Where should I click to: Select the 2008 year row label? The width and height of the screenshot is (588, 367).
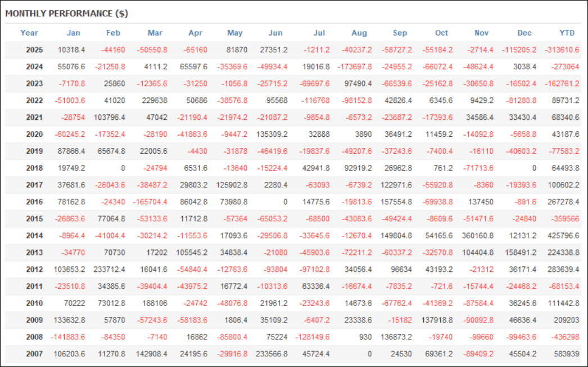click(x=35, y=337)
